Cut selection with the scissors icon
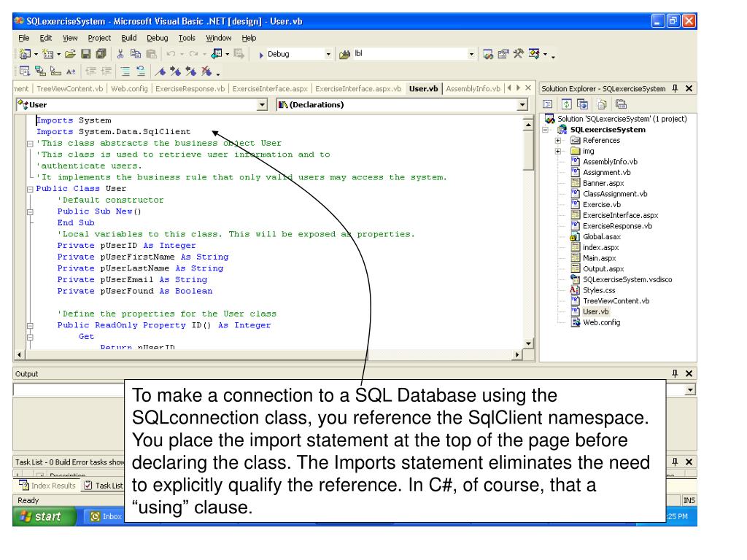The width and height of the screenshot is (747, 560). [x=120, y=54]
